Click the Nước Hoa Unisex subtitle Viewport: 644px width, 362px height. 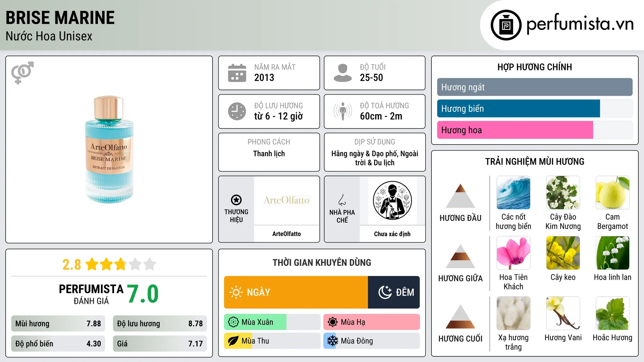pos(49,36)
